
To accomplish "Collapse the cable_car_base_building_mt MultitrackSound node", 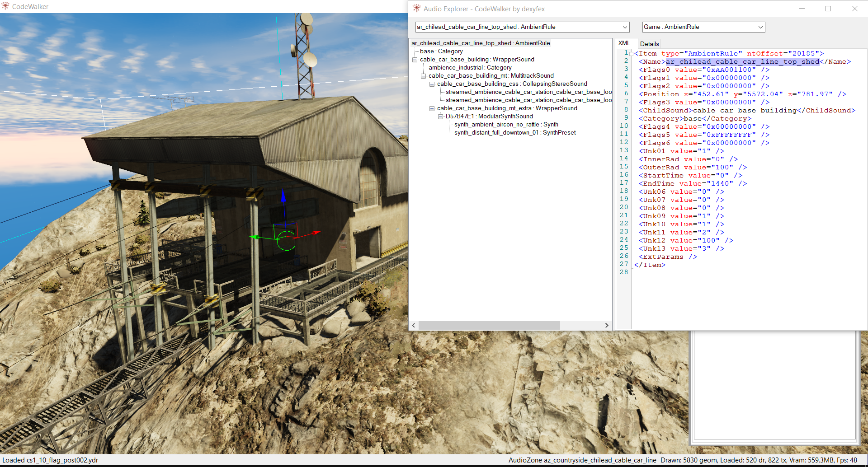I will (423, 76).
